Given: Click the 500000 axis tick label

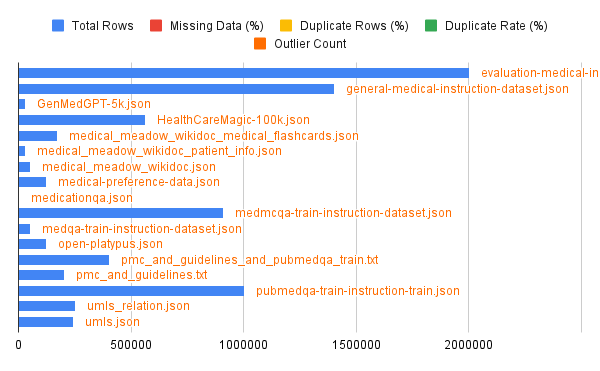Looking at the screenshot, I should tap(131, 345).
